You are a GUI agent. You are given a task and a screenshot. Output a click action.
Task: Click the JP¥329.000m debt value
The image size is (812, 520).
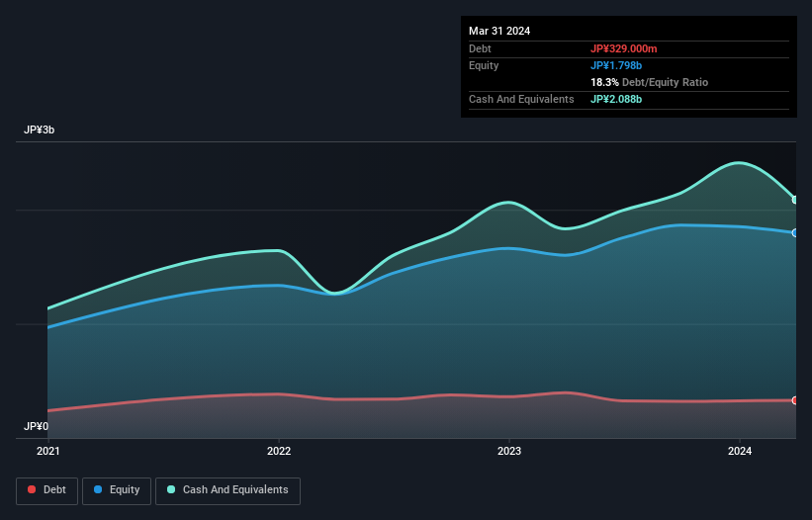623,48
